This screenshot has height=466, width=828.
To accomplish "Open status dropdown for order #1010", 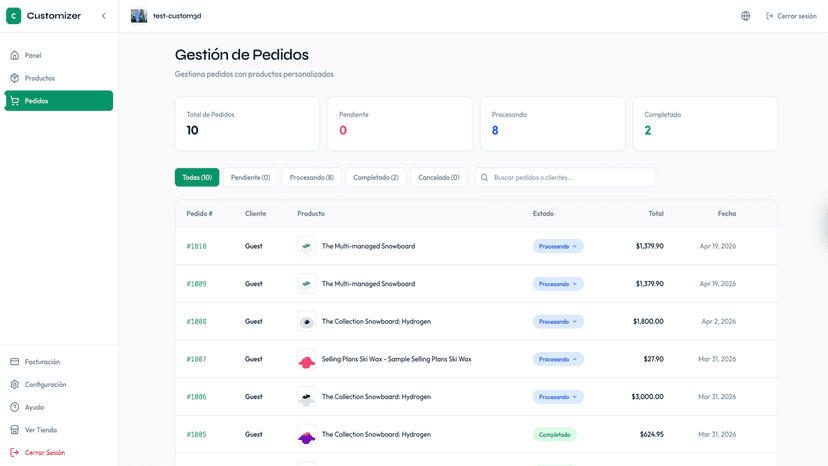I will tap(558, 246).
